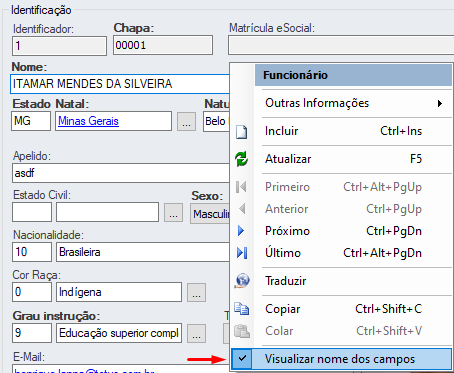The image size is (454, 373).
Task: Select Próximo menu entry
Action: point(341,231)
